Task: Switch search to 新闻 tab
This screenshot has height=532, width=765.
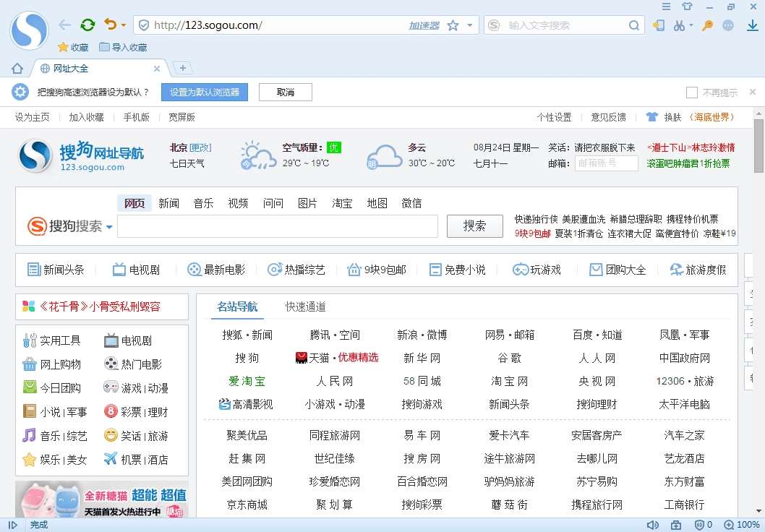Action: click(168, 203)
